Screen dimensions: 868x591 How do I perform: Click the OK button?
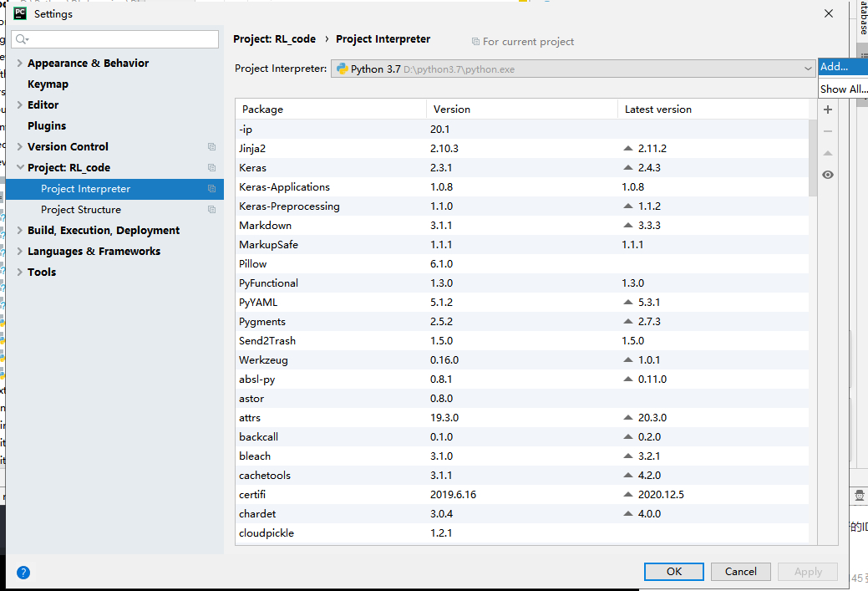(673, 572)
